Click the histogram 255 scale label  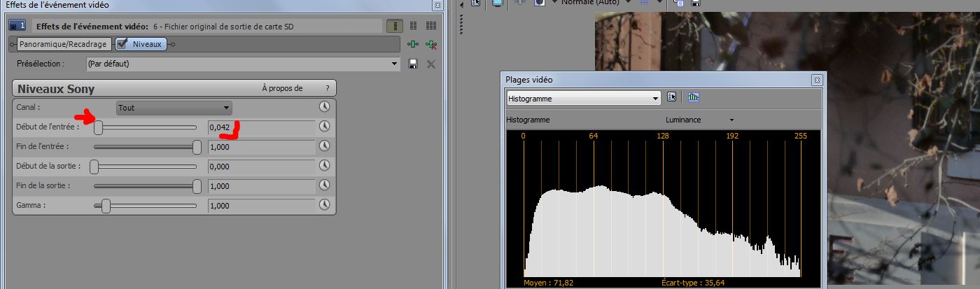click(x=800, y=136)
